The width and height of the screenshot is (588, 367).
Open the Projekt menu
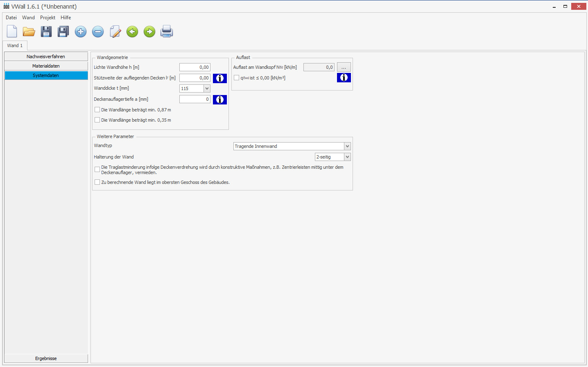point(47,18)
